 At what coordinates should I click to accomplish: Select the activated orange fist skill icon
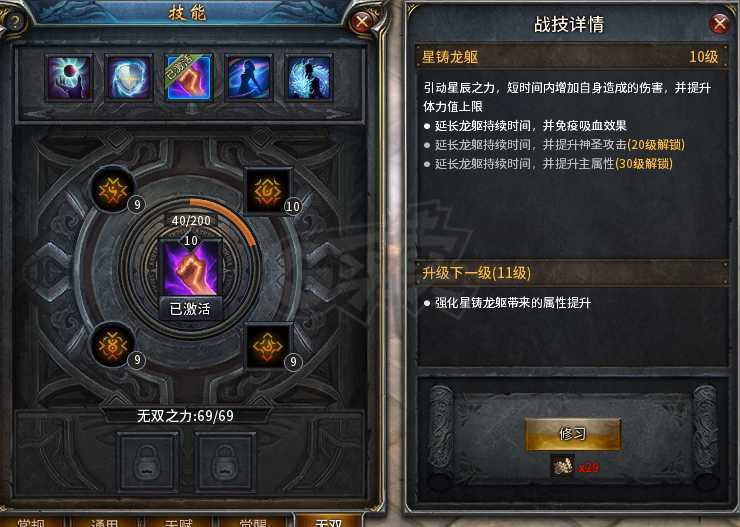pos(189,77)
